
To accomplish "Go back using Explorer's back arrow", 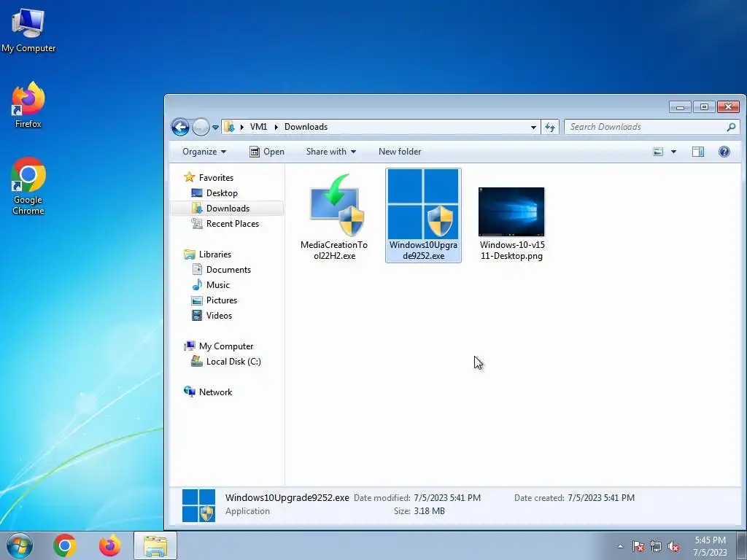I will (x=180, y=127).
